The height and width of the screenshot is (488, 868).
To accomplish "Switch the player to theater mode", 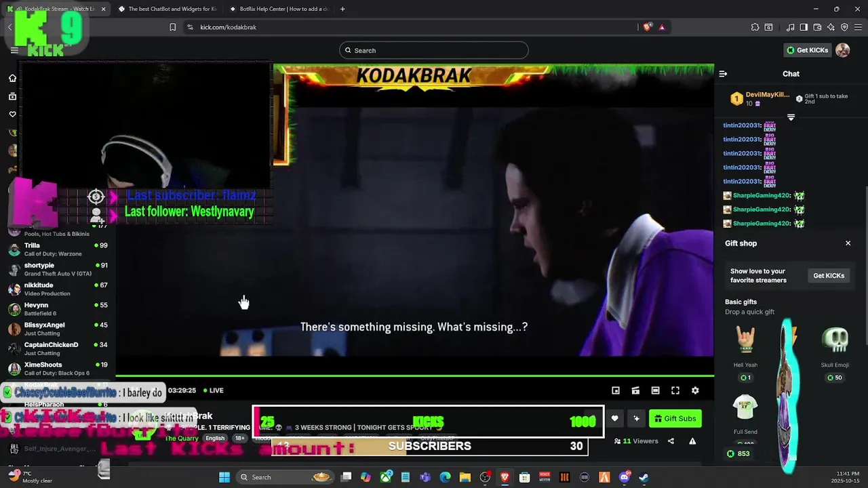I will [x=655, y=390].
